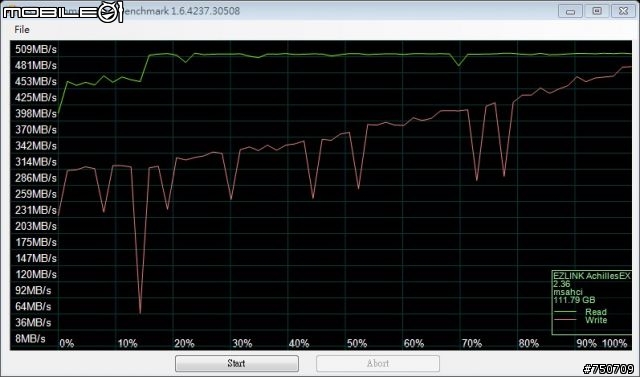Click the 36MB/s axis label
This screenshot has width=640, height=377.
click(x=33, y=322)
